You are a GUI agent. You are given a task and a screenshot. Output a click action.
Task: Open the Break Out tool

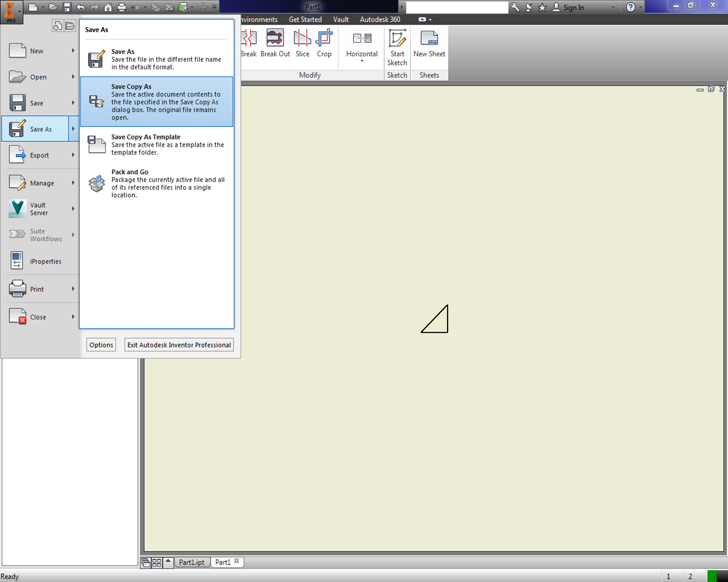point(275,43)
